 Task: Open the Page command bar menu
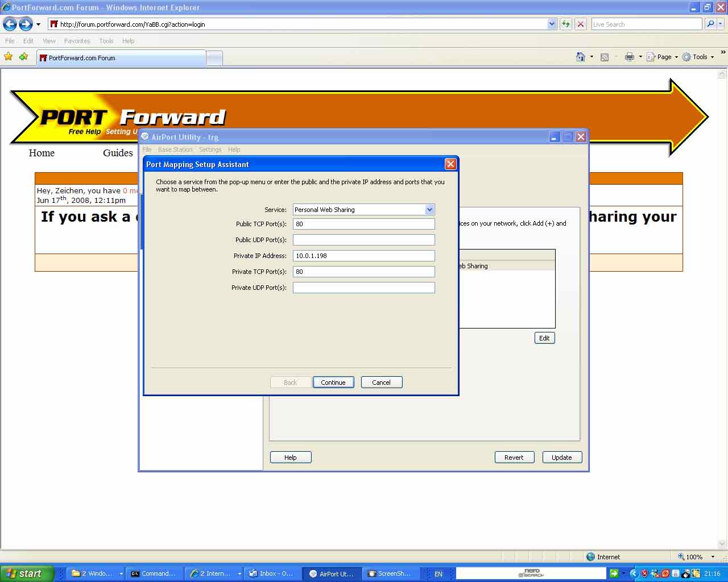[x=663, y=57]
